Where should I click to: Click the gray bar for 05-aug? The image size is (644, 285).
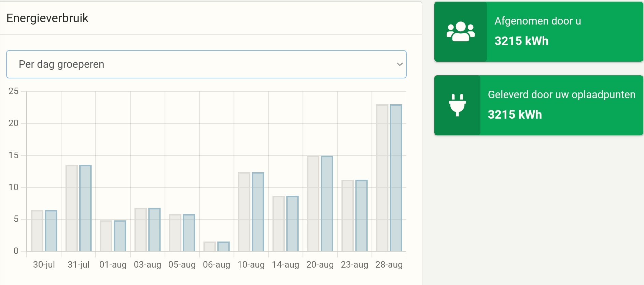pos(175,233)
